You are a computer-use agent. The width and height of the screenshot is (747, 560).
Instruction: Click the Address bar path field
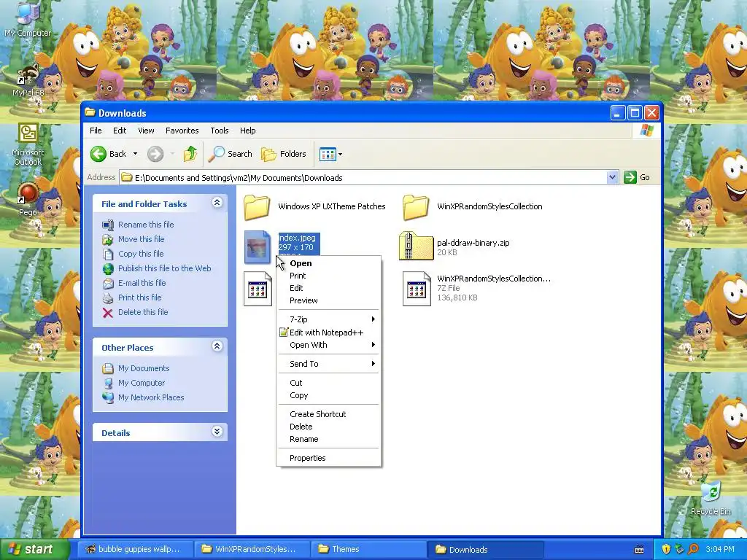(x=363, y=178)
